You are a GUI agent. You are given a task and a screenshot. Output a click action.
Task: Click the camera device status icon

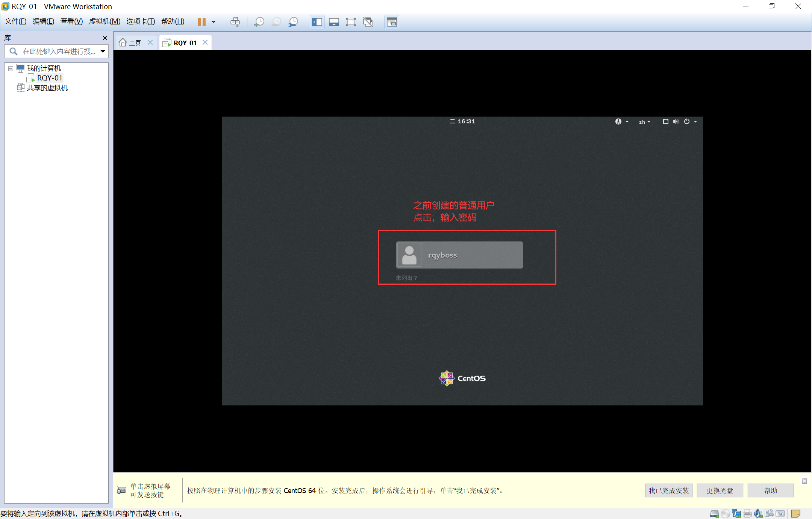[x=780, y=514]
